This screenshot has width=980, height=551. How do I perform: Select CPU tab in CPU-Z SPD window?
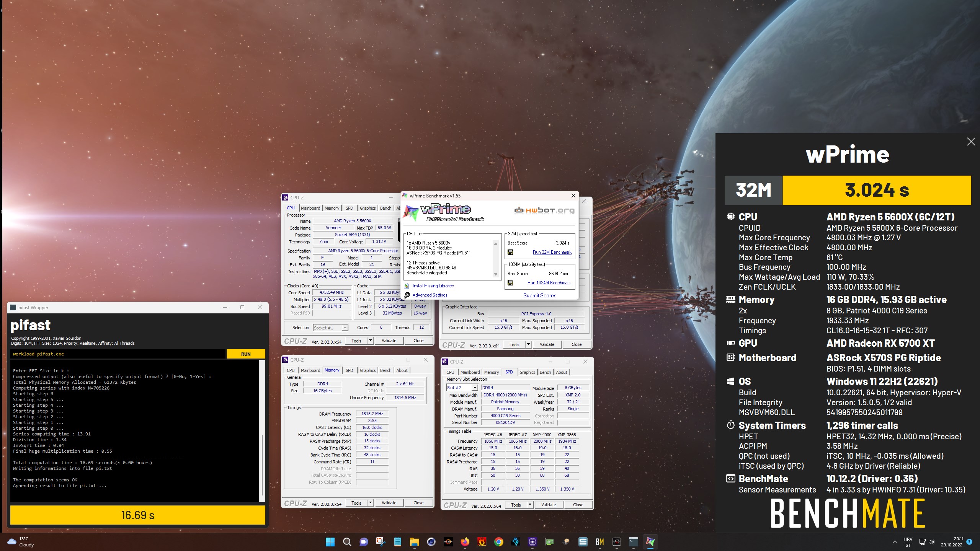click(x=450, y=372)
